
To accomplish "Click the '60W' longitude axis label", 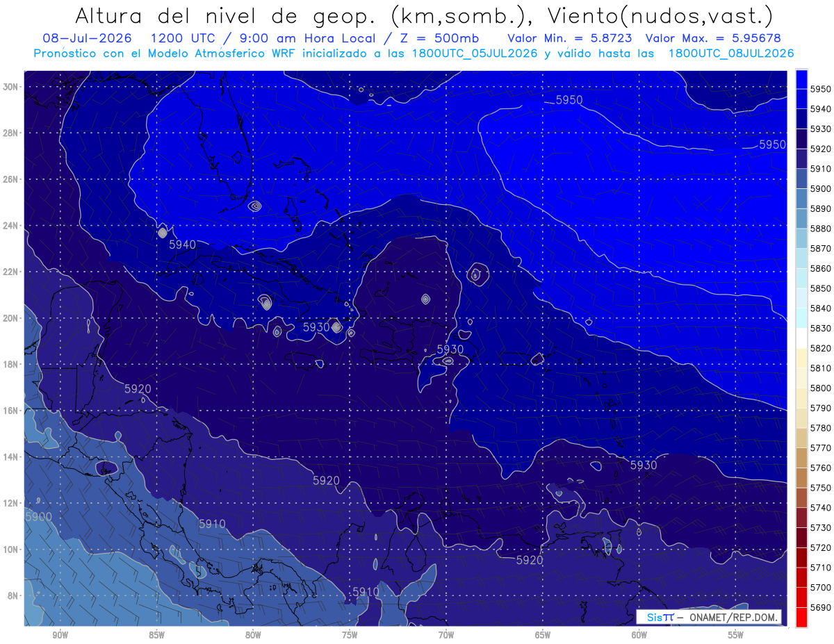I will pyautogui.click(x=639, y=636).
